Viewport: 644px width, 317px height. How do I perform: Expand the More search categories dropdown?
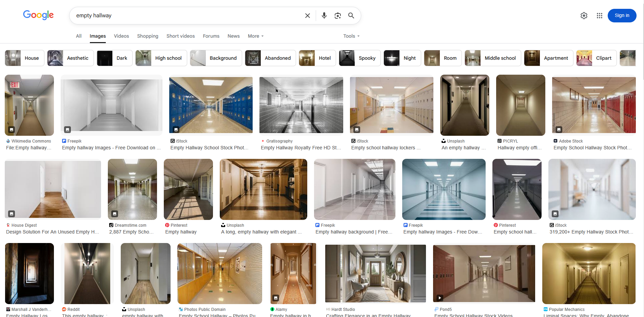click(255, 36)
